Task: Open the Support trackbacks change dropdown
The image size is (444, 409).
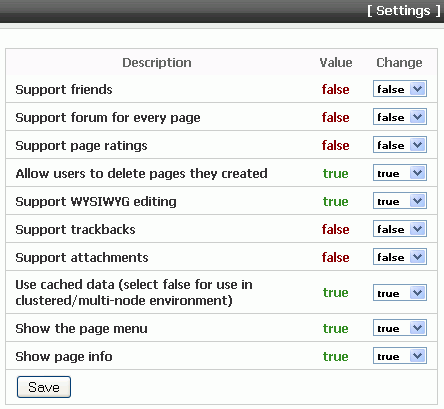Action: [x=400, y=229]
